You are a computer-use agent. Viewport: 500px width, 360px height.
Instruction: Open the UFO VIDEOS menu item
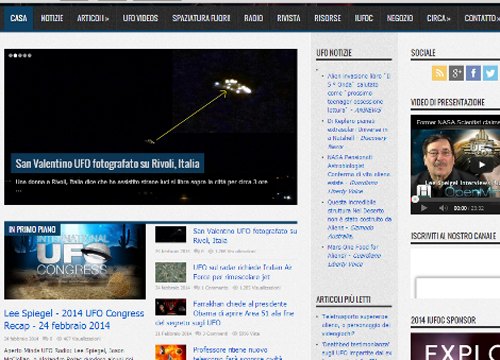(140, 18)
